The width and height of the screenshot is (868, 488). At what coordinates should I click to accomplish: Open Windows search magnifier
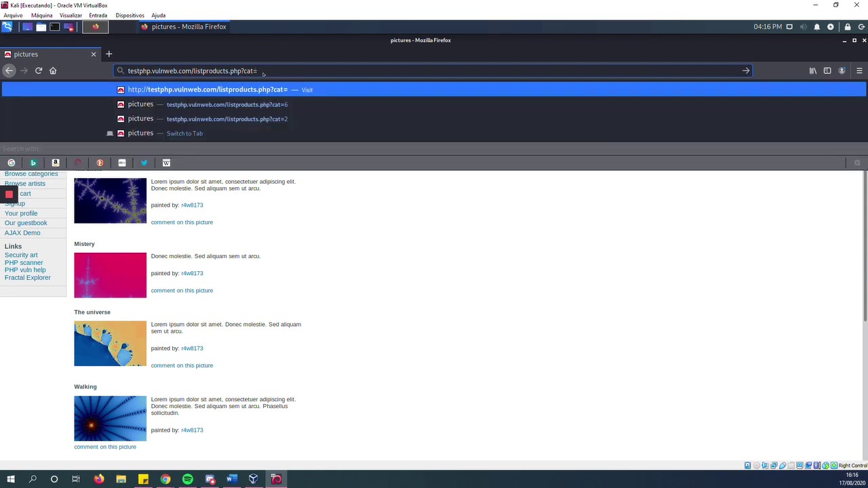33,479
